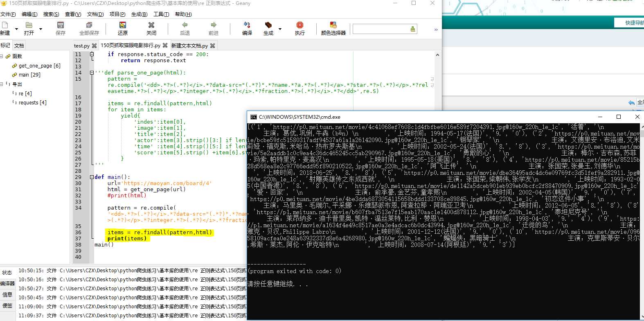Viewport: 644px width, 321px height.
Task: Select requests [4] import in symbol tree
Action: click(x=32, y=103)
